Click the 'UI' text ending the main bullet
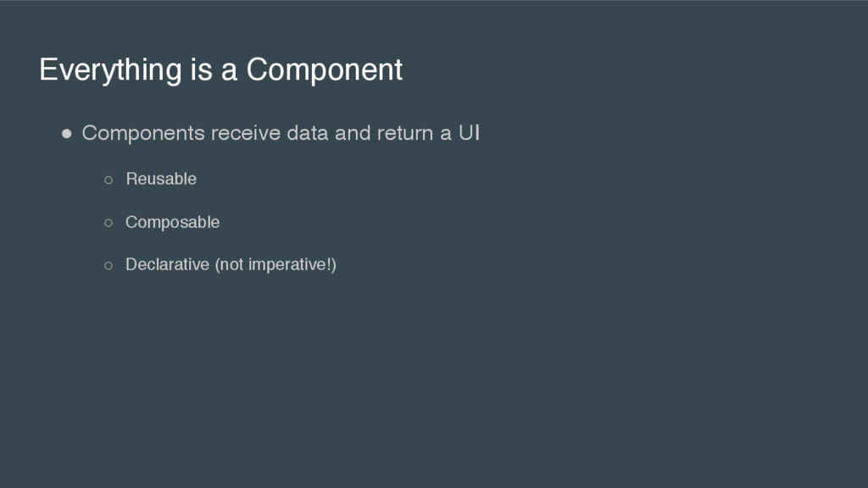 [x=469, y=133]
